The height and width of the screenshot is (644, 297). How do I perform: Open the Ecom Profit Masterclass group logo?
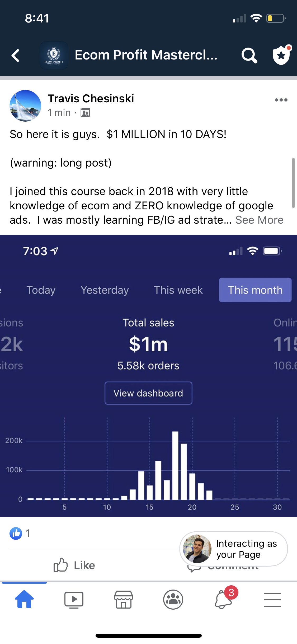pyautogui.click(x=54, y=56)
